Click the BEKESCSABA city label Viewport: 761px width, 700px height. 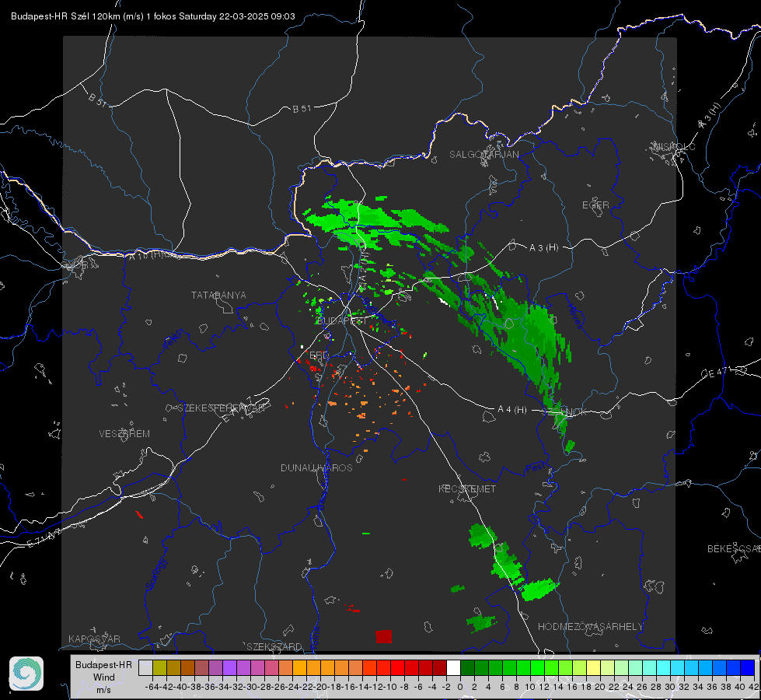pyautogui.click(x=734, y=548)
